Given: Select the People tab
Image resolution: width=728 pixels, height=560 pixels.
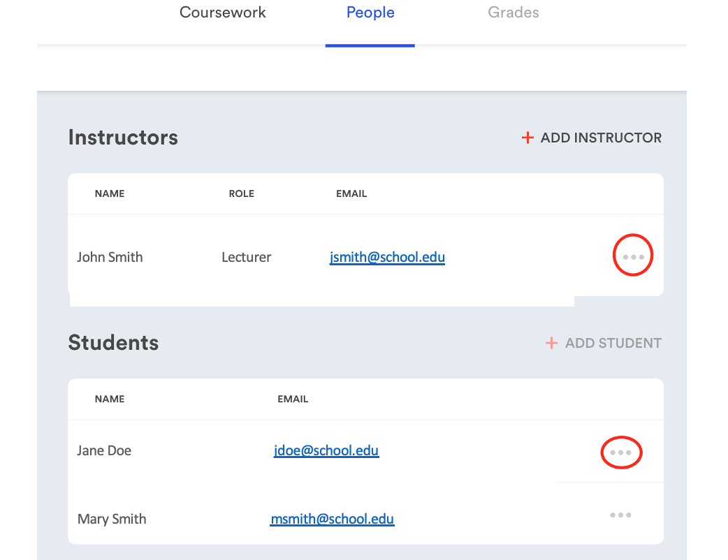Looking at the screenshot, I should [x=370, y=13].
